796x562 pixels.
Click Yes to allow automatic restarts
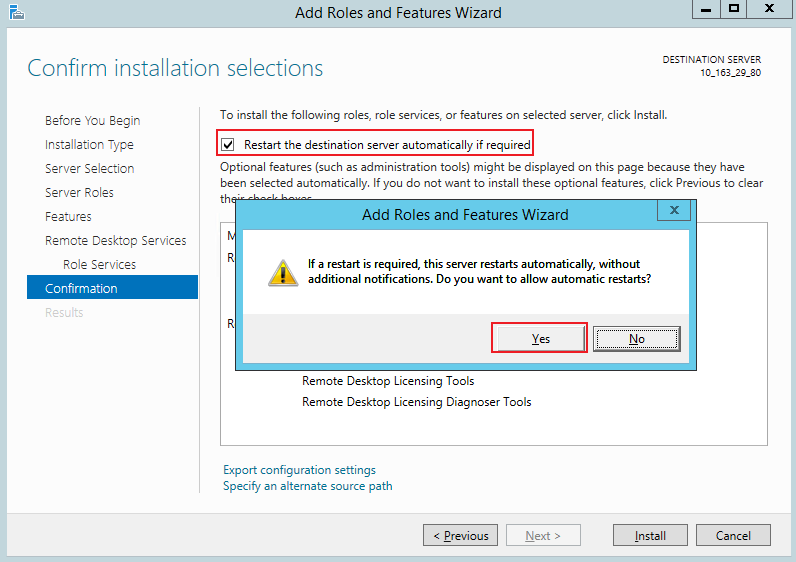coord(540,339)
